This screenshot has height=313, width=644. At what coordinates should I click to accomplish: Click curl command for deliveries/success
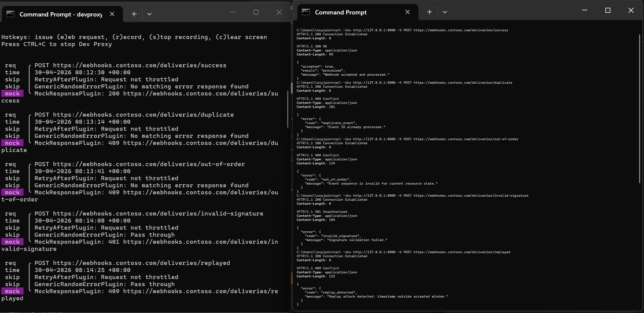[x=403, y=30]
